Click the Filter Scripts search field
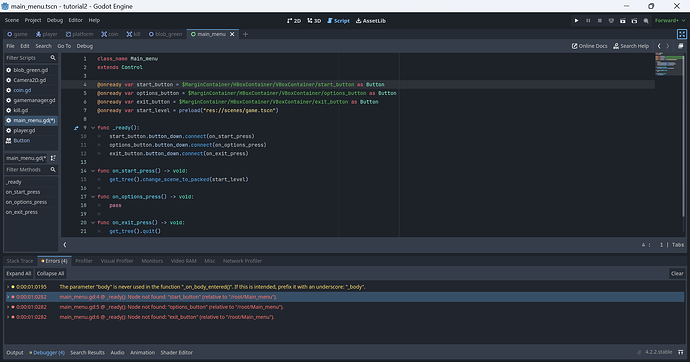Viewport: 690px width, 362px height. tap(31, 58)
